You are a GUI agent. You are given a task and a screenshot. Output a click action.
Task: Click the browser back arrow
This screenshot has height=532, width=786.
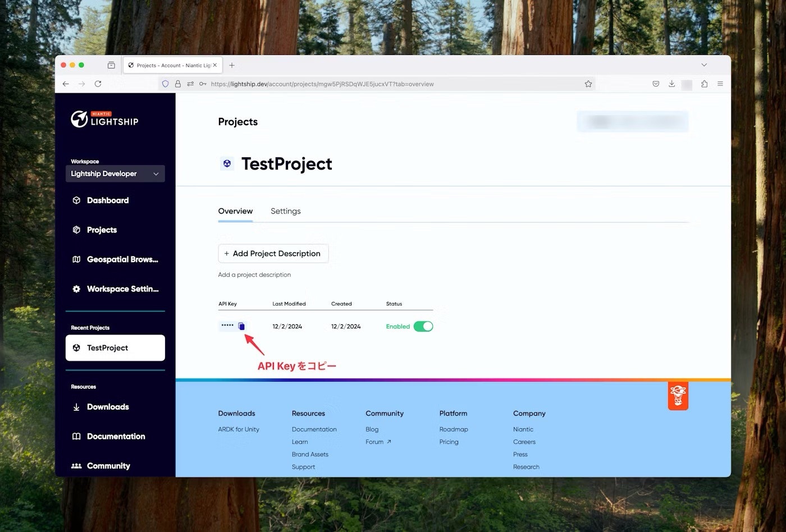point(66,84)
